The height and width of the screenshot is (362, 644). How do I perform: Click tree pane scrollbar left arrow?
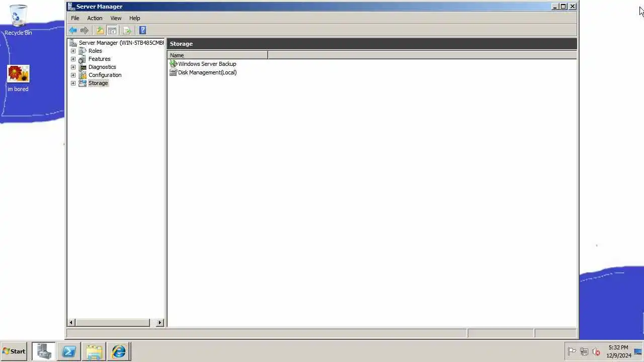pyautogui.click(x=71, y=322)
